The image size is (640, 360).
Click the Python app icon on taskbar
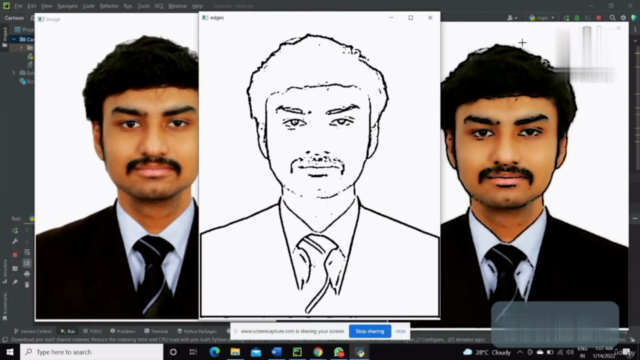tap(360, 352)
